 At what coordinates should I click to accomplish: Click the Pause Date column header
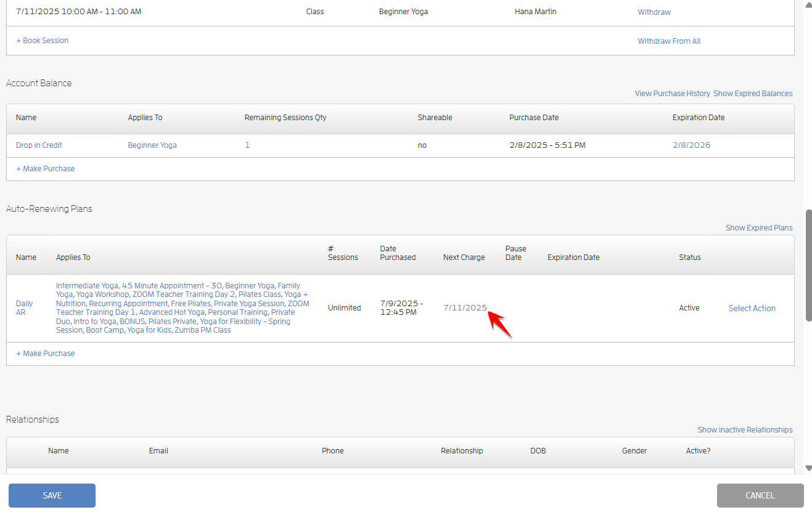point(516,253)
